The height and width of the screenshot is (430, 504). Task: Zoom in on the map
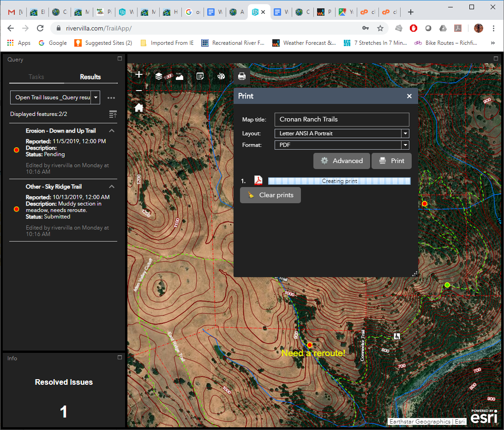click(x=138, y=74)
